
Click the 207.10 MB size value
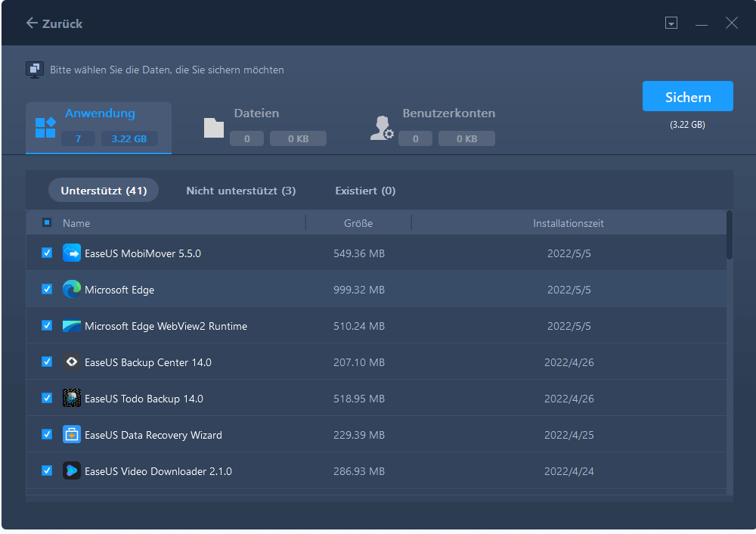click(x=359, y=363)
